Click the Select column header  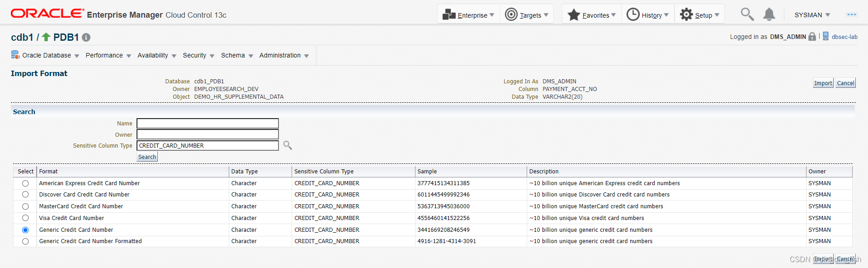click(25, 172)
